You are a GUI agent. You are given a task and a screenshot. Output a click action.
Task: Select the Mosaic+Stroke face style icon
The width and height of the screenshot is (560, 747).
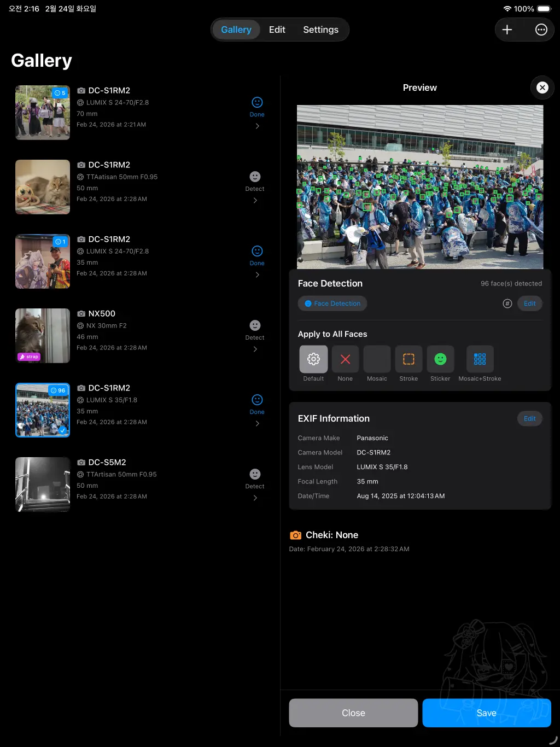[x=480, y=359]
